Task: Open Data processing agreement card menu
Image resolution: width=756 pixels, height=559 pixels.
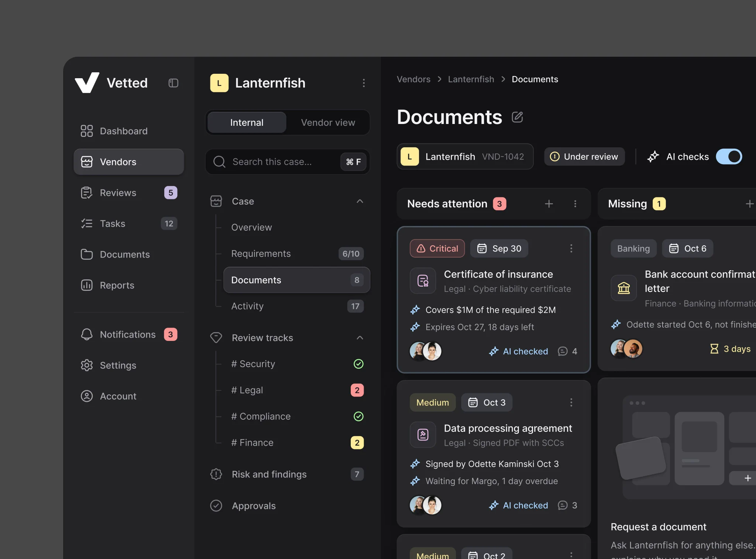Action: 571,402
